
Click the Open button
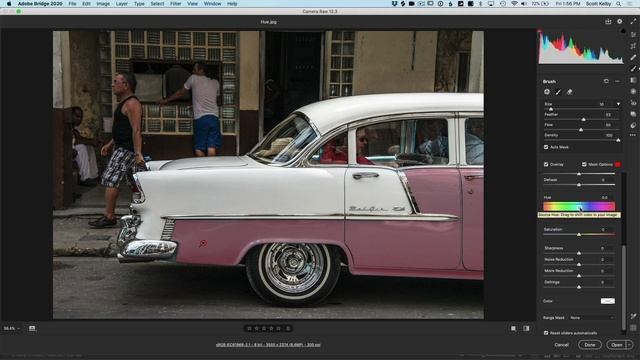tap(616, 345)
